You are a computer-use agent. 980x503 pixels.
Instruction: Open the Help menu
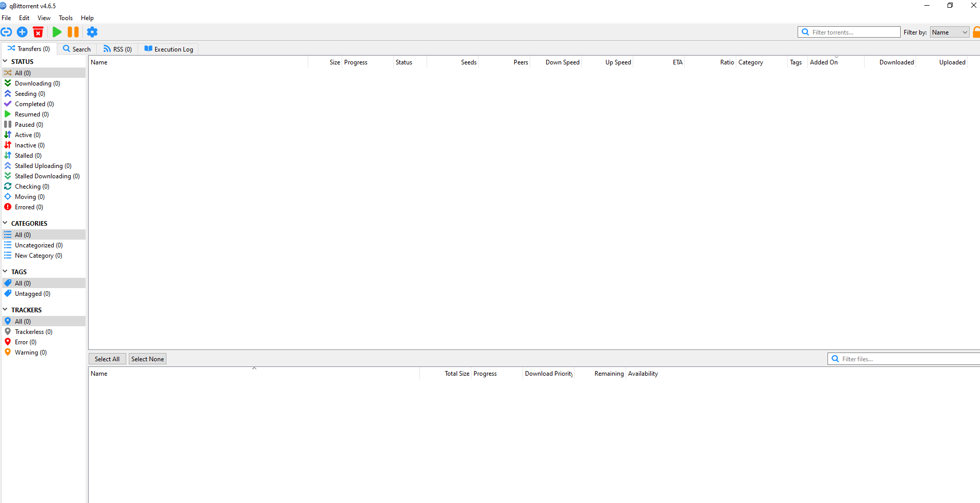coord(87,18)
